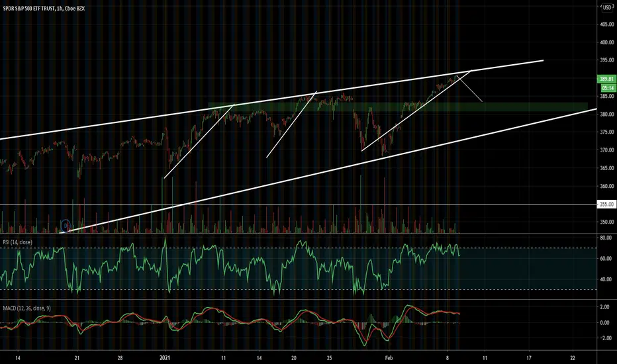This screenshot has width=617, height=364.
Task: Select the green rectangle support zone
Action: click(398, 107)
